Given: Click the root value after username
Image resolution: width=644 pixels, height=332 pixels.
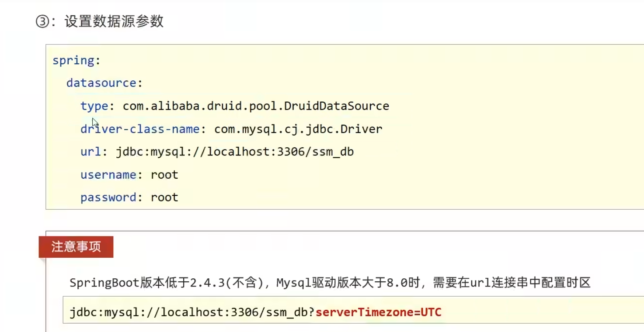Looking at the screenshot, I should [164, 175].
